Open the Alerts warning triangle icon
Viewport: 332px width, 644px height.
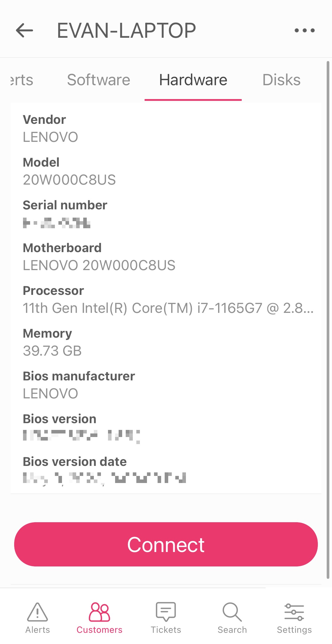(37, 612)
